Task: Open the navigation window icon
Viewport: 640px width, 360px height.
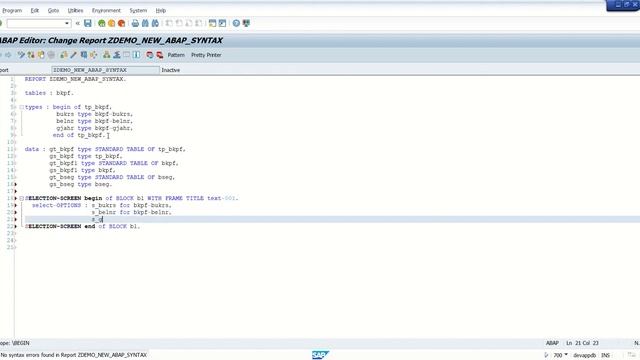Action: (x=117, y=55)
